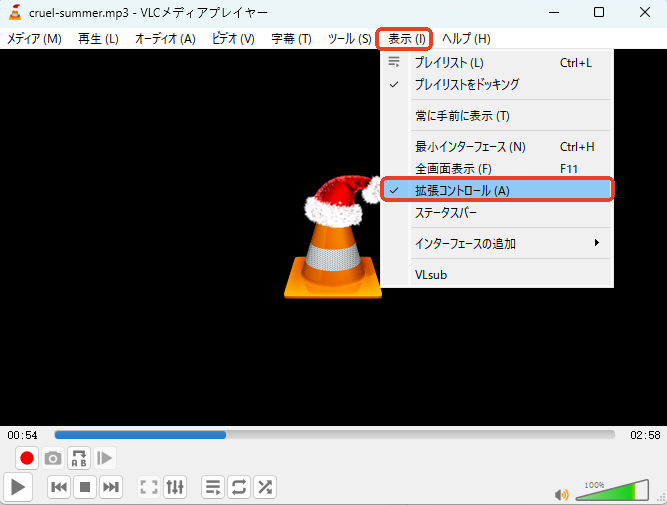Screen dimensions: 667x505
Task: Show the playlist via toolbar icon
Action: click(x=213, y=487)
